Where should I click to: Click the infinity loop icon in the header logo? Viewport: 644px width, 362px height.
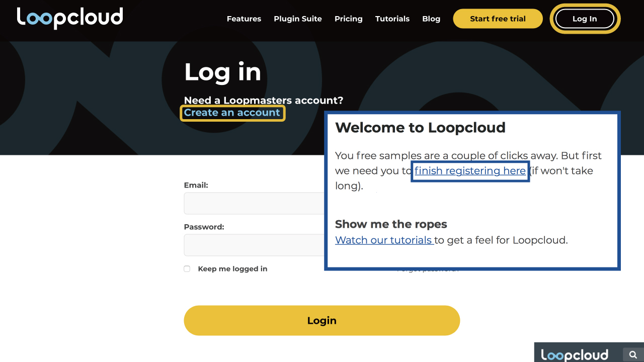pyautogui.click(x=38, y=18)
